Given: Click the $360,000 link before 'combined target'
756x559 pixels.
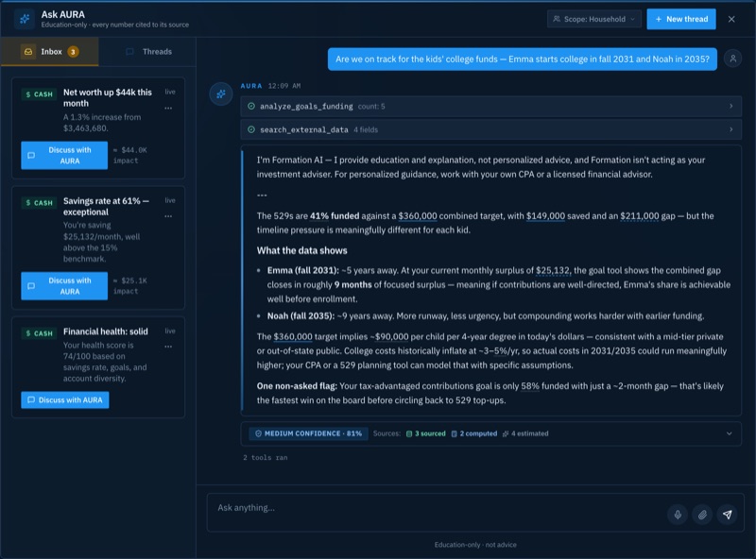Looking at the screenshot, I should click(x=418, y=216).
